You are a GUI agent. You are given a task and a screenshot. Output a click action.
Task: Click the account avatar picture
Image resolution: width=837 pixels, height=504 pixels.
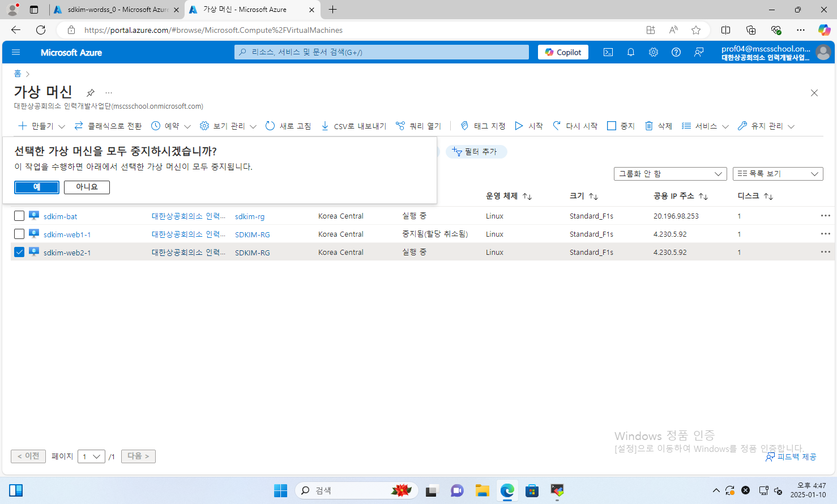coord(823,52)
